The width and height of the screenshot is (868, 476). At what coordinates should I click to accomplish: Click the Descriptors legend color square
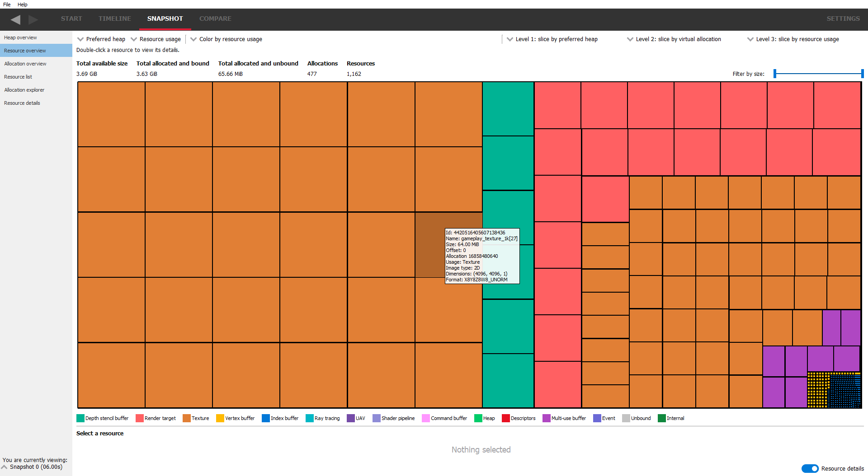pos(506,418)
